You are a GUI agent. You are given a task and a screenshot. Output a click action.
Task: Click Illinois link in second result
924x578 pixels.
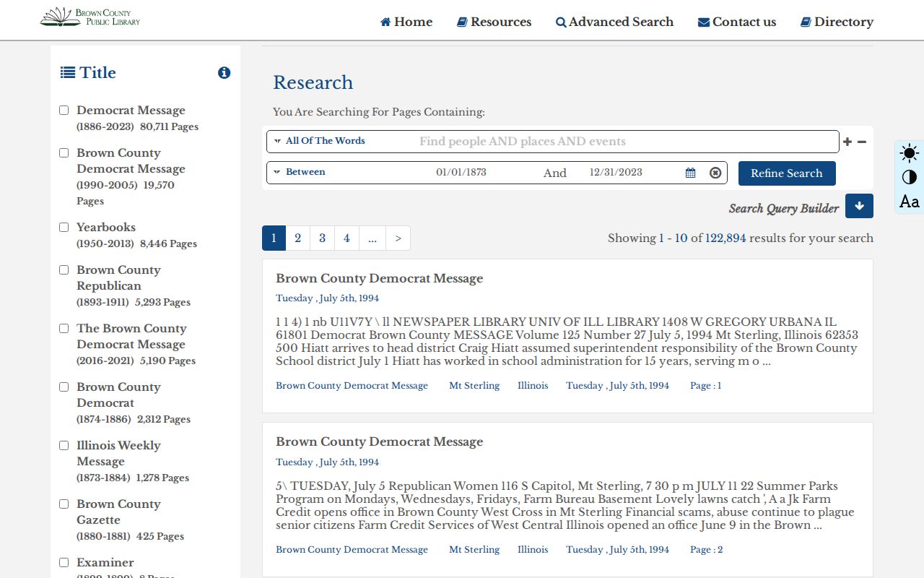[x=533, y=550]
